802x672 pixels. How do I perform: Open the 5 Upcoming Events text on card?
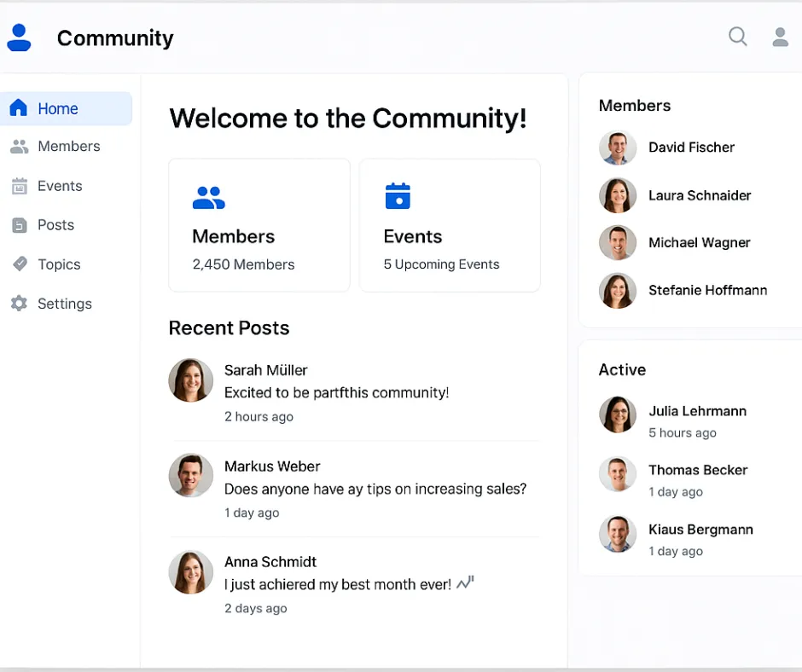[x=441, y=264]
